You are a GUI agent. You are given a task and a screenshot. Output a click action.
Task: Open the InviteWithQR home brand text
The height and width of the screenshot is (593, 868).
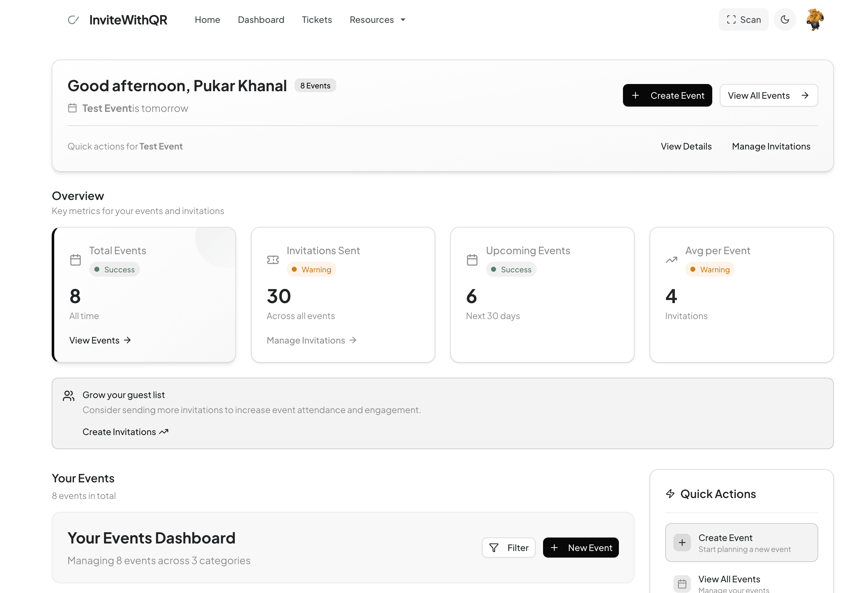[128, 20]
